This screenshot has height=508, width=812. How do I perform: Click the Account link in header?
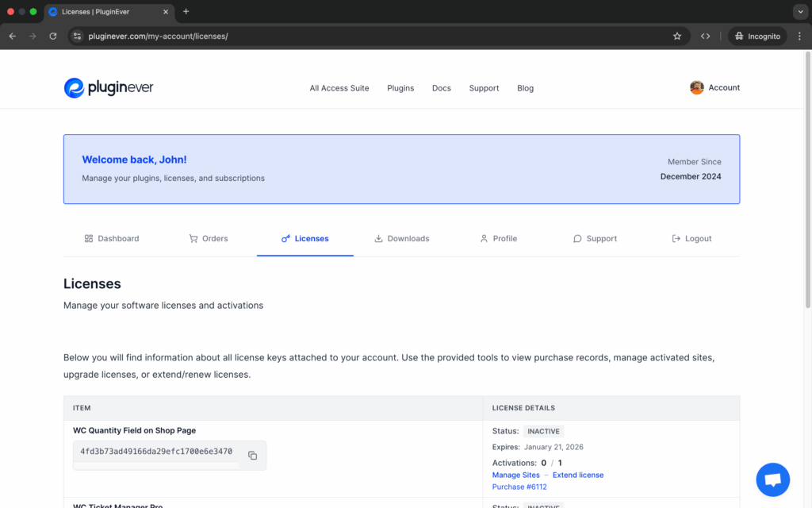tap(724, 87)
